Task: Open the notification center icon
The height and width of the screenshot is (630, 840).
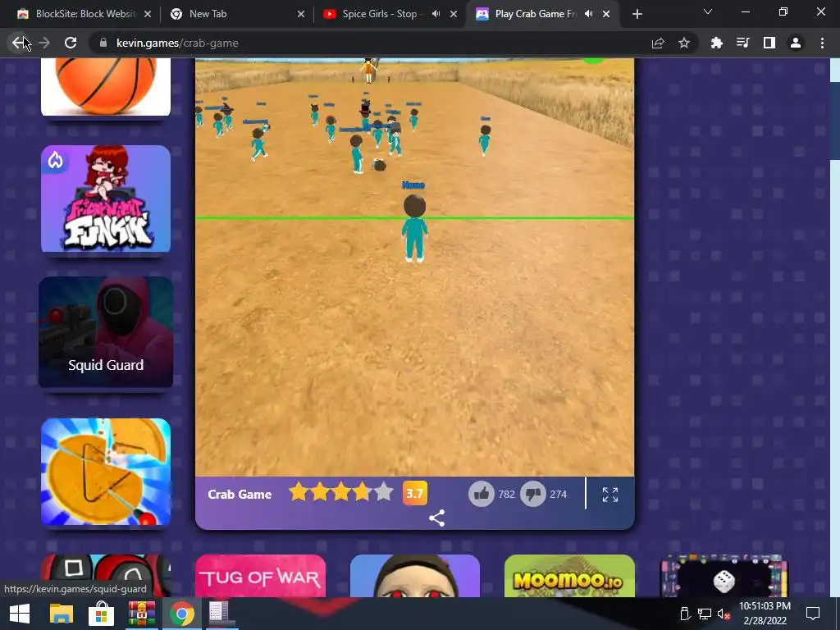Action: [813, 614]
